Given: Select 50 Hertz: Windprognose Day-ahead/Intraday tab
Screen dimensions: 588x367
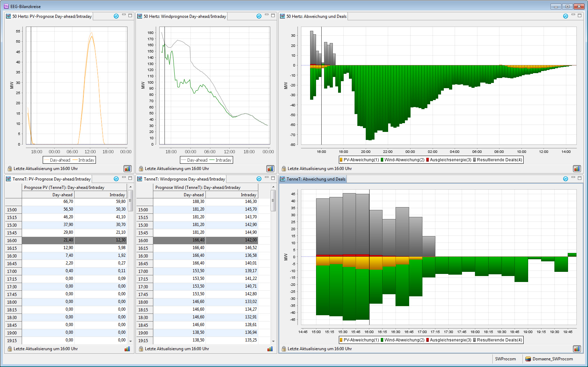Looking at the screenshot, I should click(x=184, y=16).
